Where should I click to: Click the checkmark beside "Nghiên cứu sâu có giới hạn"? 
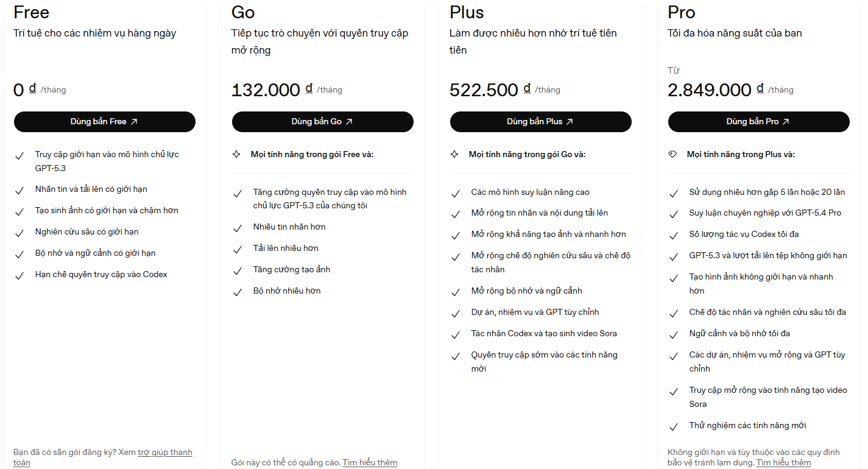(x=19, y=233)
